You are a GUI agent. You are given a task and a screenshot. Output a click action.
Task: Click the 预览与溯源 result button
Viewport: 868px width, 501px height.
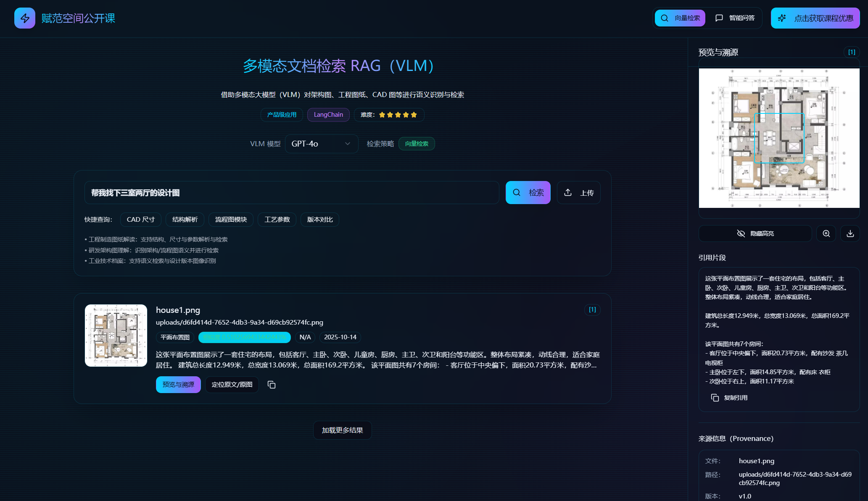pos(178,385)
